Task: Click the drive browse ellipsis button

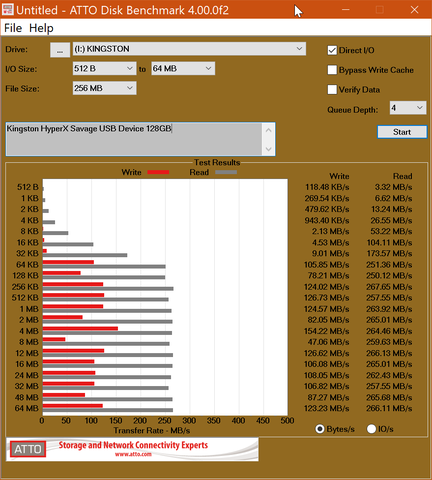Action: 60,50
